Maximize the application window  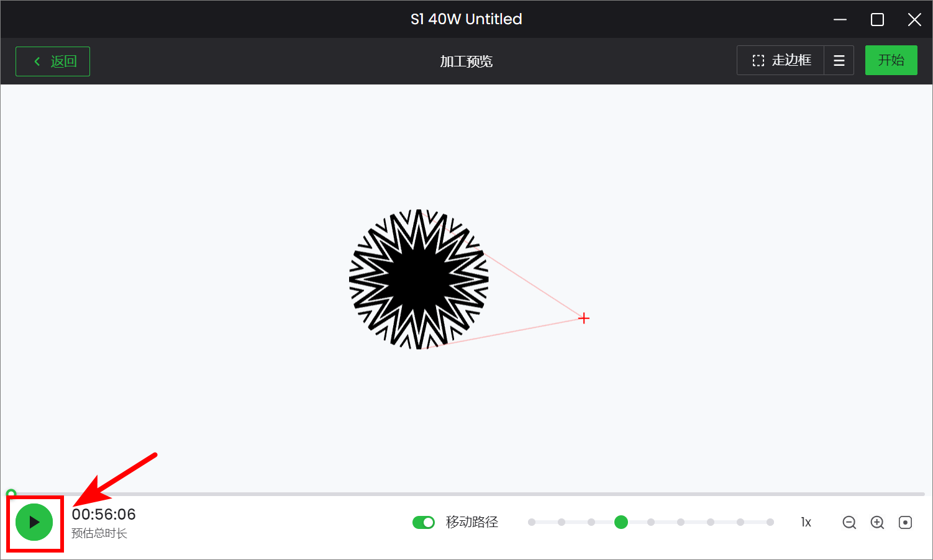click(x=877, y=20)
